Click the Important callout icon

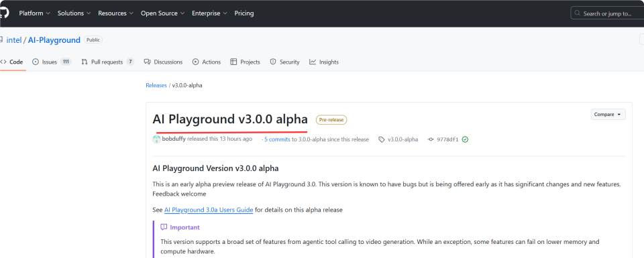(164, 227)
